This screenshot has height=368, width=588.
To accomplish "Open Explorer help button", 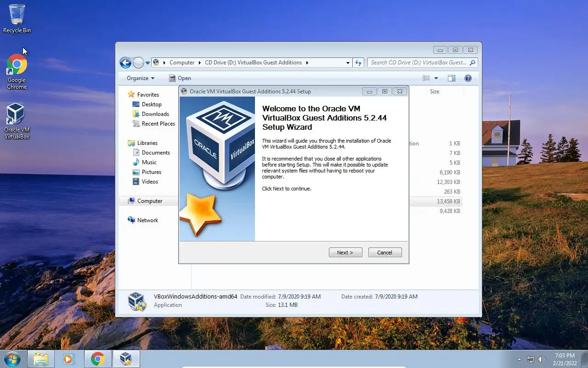I will [x=468, y=78].
